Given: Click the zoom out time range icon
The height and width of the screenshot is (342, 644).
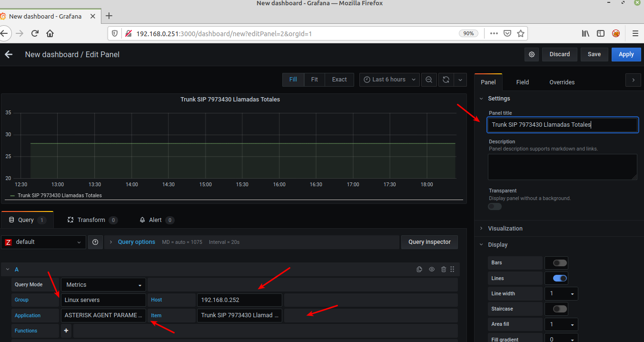Looking at the screenshot, I should point(429,80).
